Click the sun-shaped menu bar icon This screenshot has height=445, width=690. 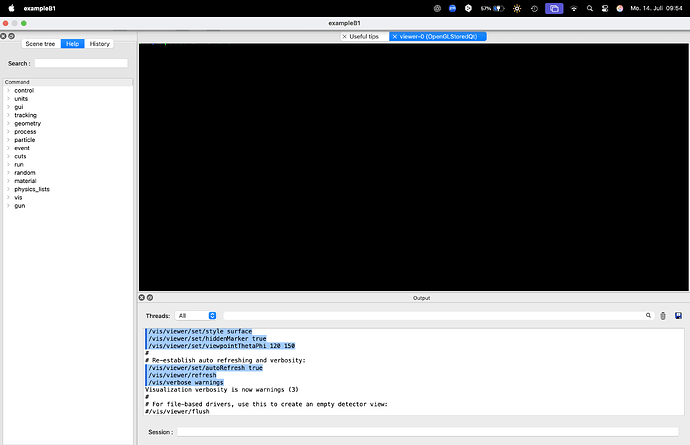(517, 8)
